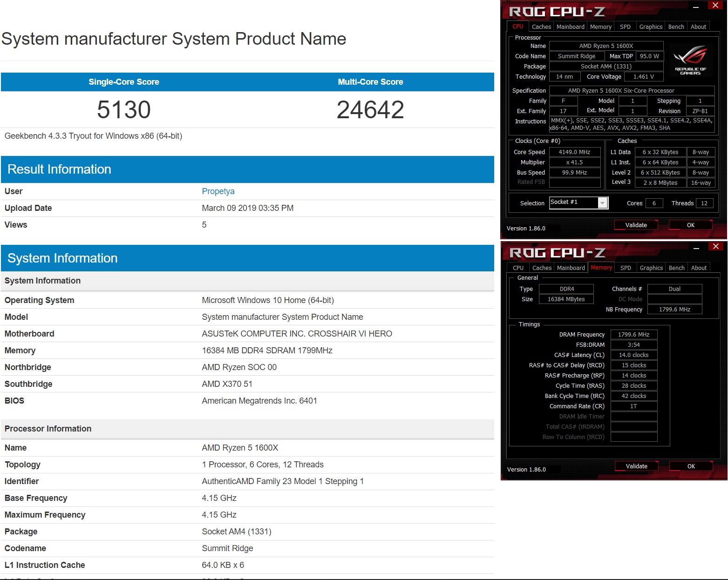Screen dimensions: 728x580
Task: Click the Result Information section header
Action: click(247, 169)
